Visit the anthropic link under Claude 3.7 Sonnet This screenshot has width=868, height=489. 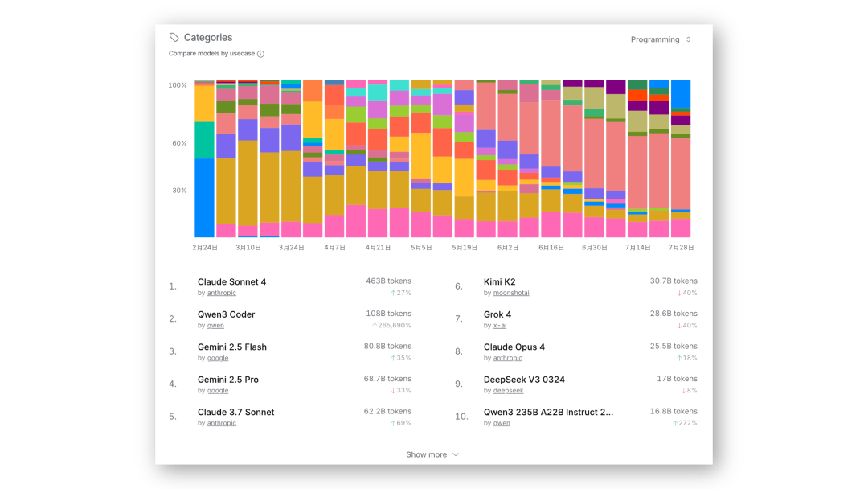click(x=222, y=423)
